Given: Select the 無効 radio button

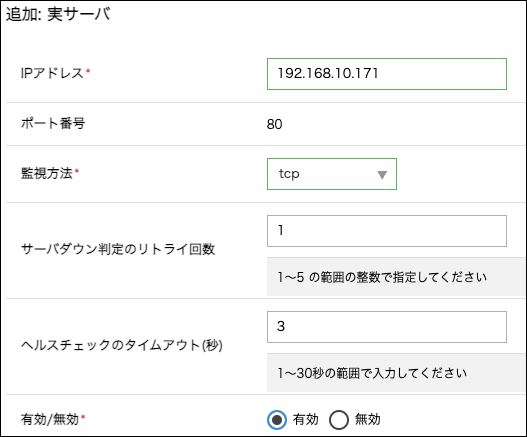Looking at the screenshot, I should [339, 420].
